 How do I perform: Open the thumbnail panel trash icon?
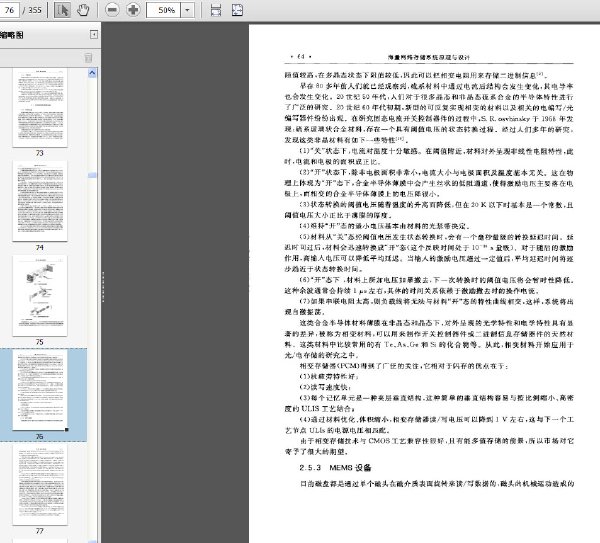(88, 57)
